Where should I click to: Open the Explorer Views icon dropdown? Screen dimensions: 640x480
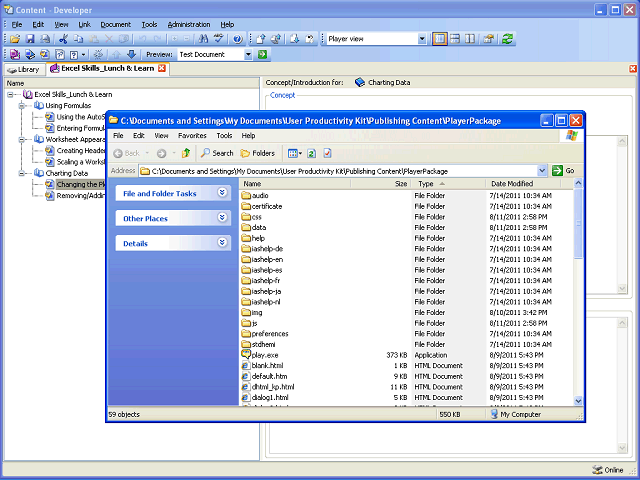(295, 153)
